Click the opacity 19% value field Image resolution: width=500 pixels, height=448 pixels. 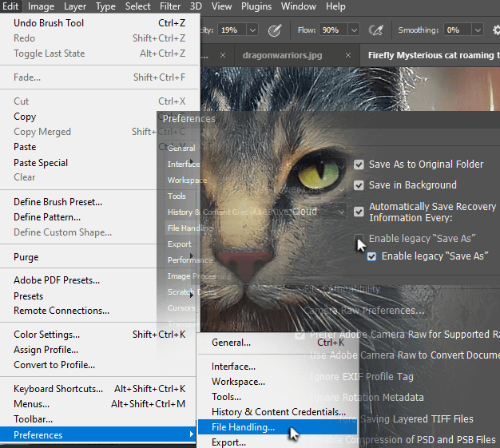click(232, 30)
